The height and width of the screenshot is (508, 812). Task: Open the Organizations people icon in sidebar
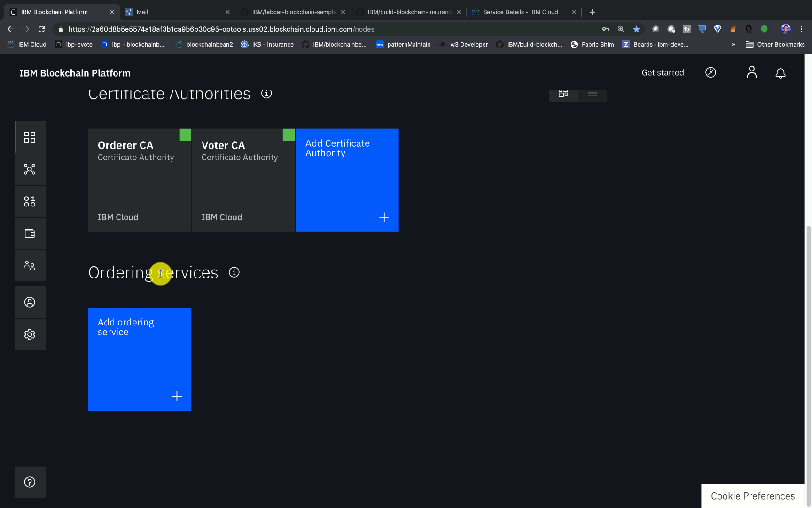point(30,265)
